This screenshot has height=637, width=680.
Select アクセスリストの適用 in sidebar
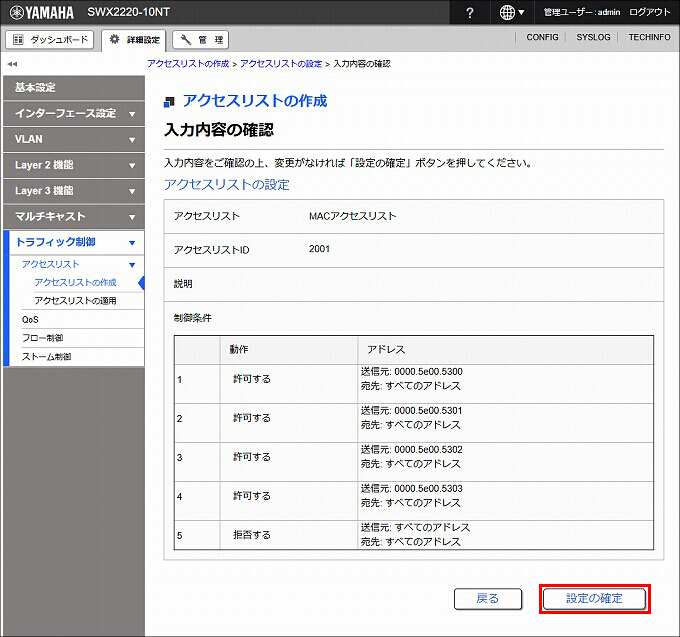tap(75, 301)
